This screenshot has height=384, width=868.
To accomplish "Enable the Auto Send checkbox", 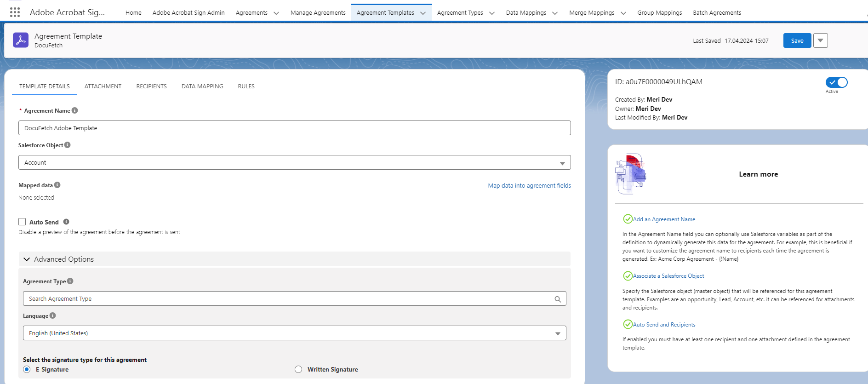I will (x=22, y=222).
